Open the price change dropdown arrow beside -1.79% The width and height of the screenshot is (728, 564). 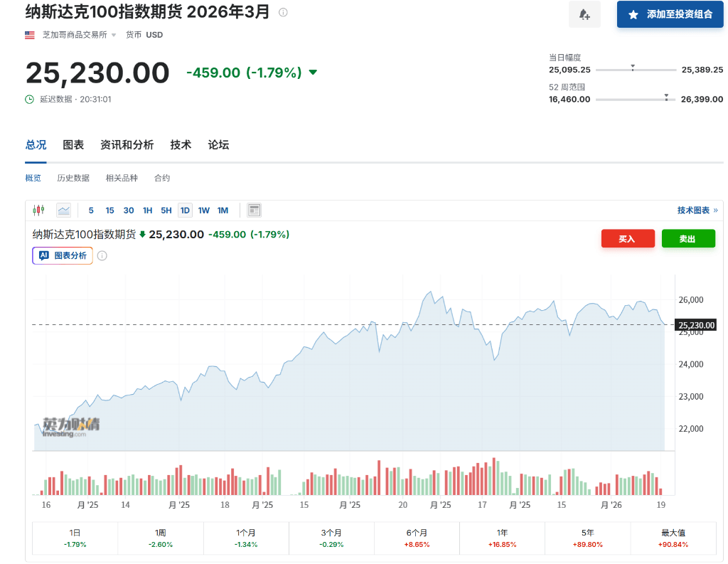(x=311, y=73)
